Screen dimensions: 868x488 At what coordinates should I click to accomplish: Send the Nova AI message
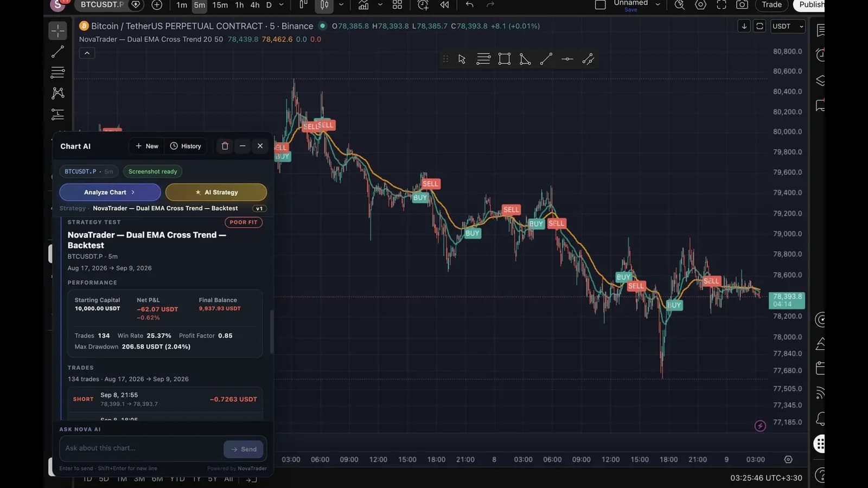tap(244, 449)
